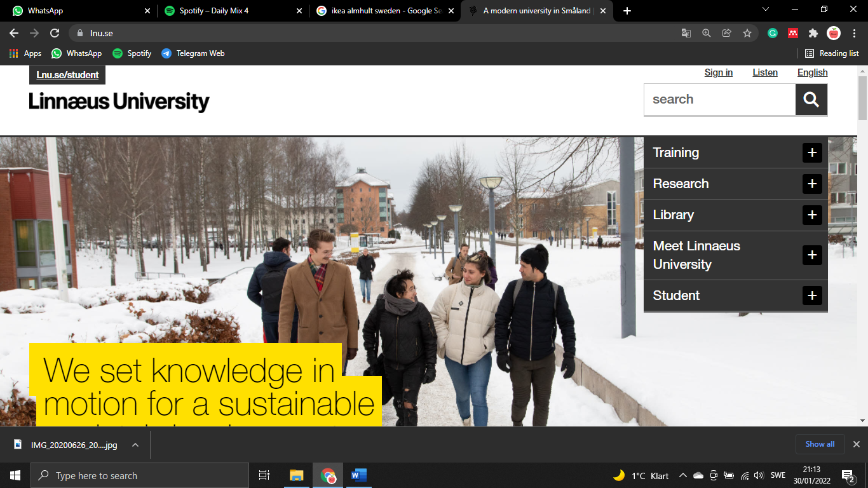
Task: Open Microsoft Word from the taskbar
Action: tap(358, 475)
